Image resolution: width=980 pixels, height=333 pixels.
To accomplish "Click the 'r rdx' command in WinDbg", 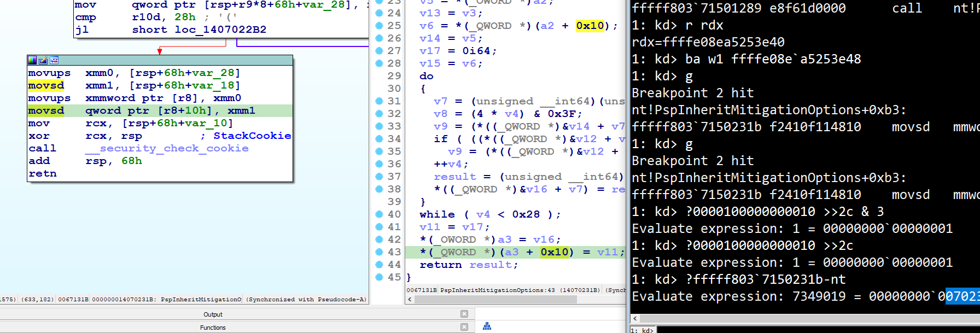I will point(705,25).
